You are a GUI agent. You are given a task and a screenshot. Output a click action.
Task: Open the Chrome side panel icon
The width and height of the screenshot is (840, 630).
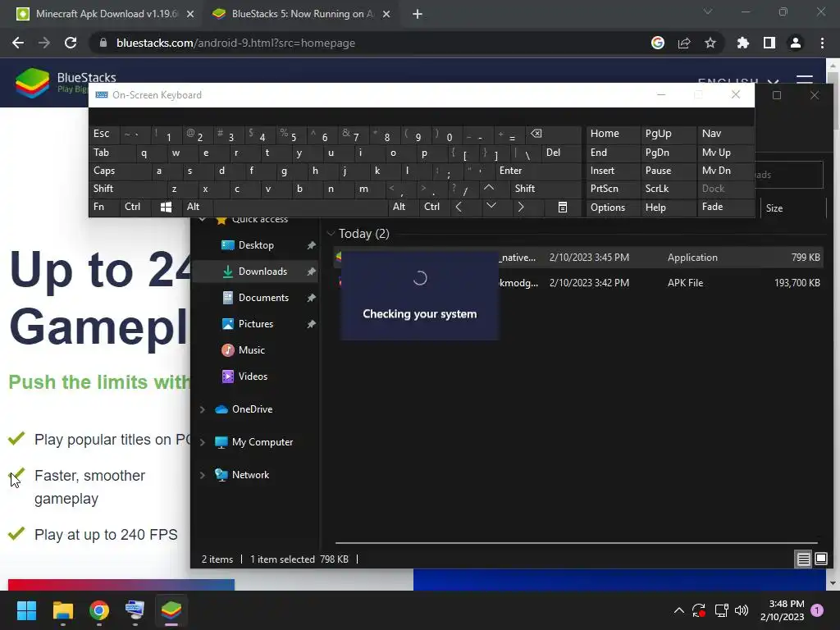[769, 43]
